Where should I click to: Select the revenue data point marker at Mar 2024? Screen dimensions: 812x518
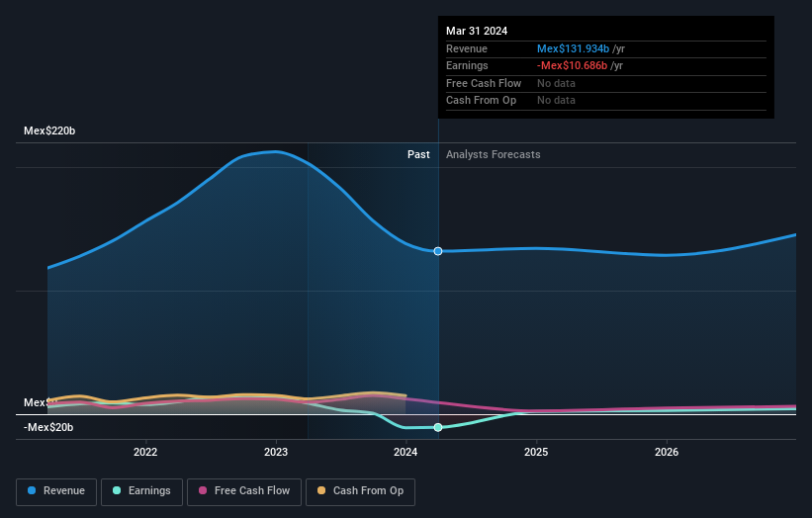click(438, 251)
